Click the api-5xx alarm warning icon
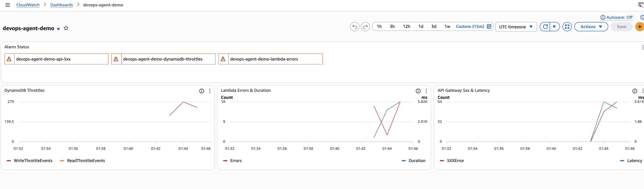644x189 pixels. (x=9, y=59)
